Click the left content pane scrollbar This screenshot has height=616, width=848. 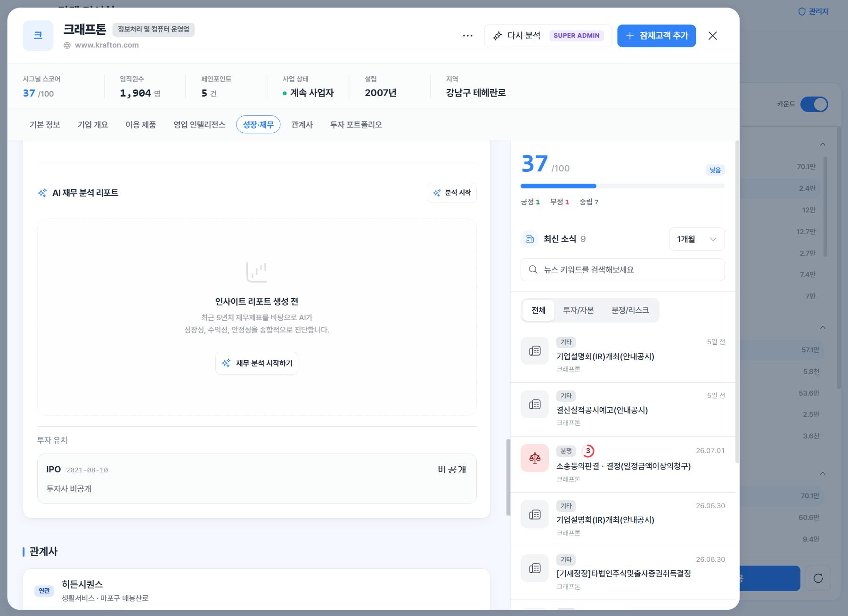pos(508,477)
